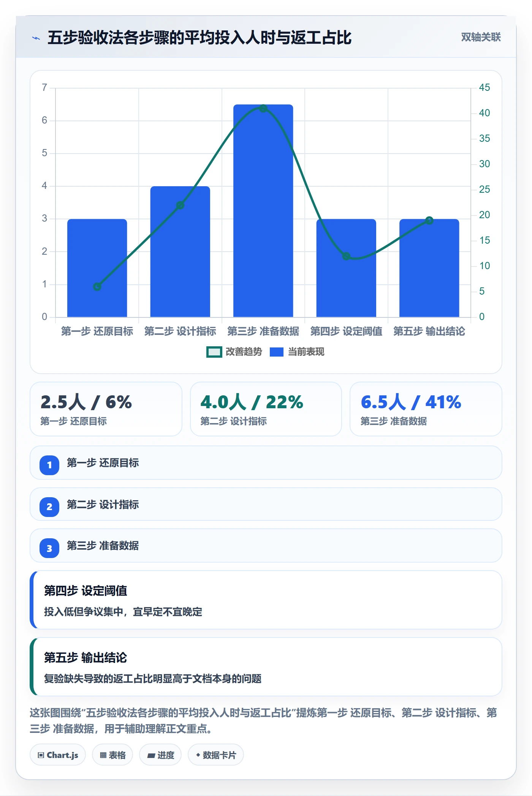The height and width of the screenshot is (796, 532).
Task: Select the Chart.js tag
Action: tap(58, 755)
